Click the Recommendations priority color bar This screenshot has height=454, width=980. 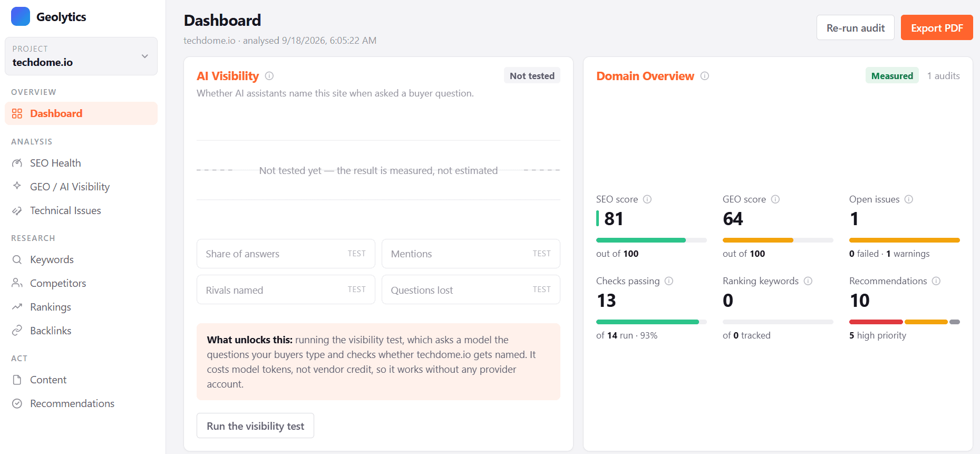tap(905, 322)
